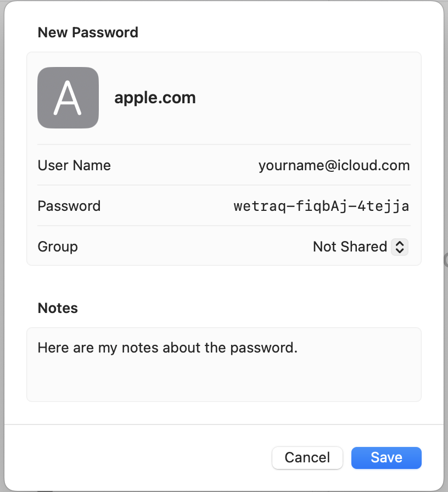Click the yourname@icloud.com user name field
448x492 pixels.
click(334, 165)
